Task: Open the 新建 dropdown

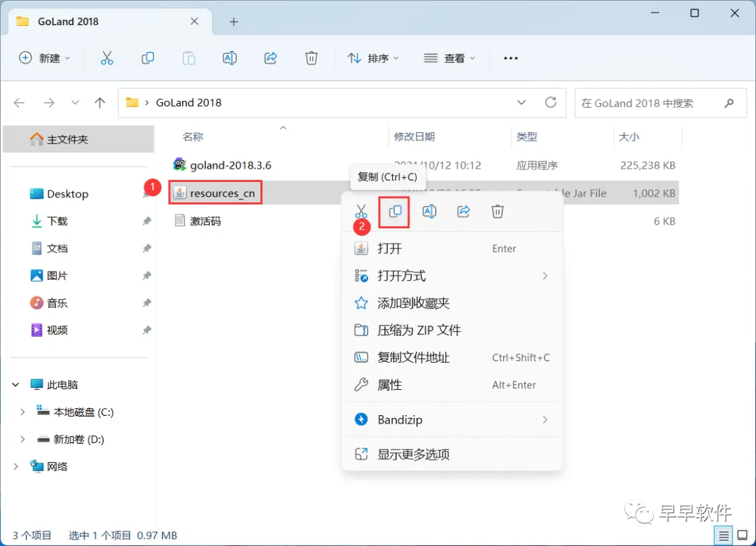Action: click(44, 58)
